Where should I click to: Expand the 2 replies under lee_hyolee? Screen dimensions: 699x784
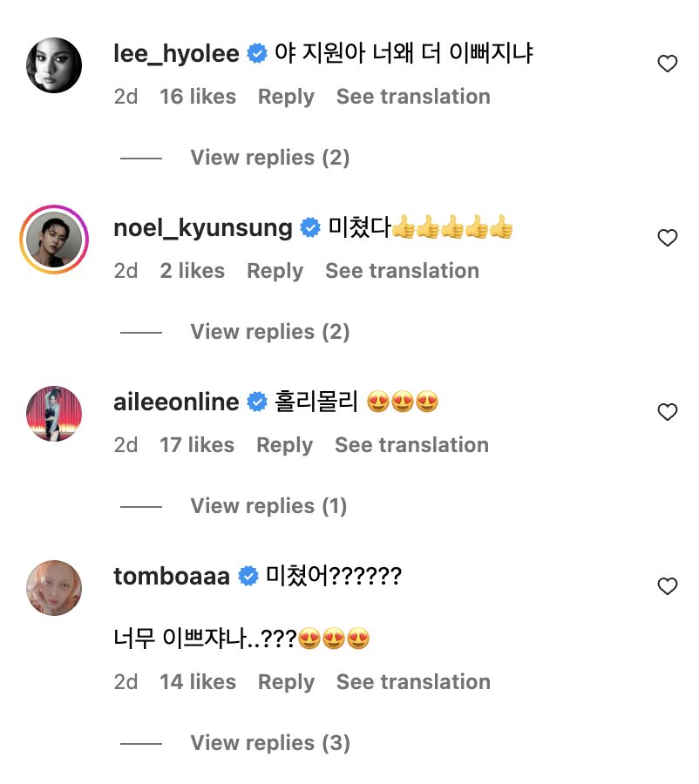click(269, 158)
